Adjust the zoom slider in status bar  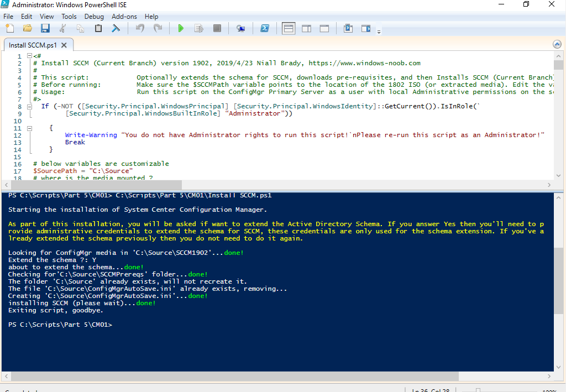coord(478,390)
